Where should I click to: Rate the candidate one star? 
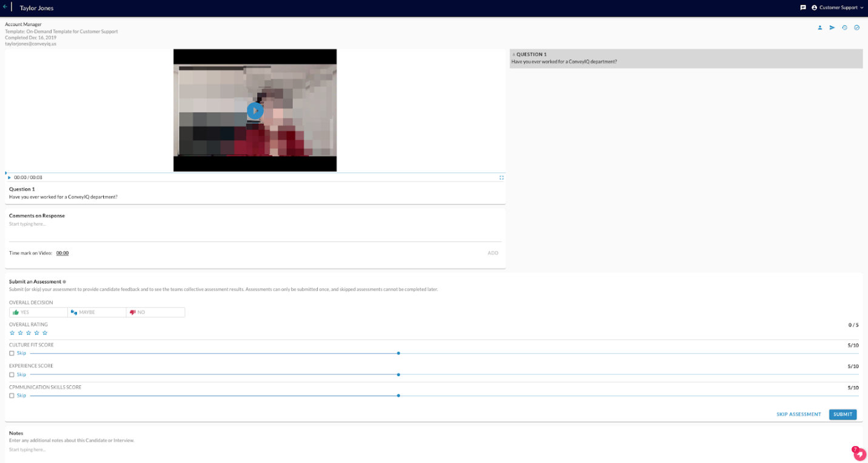tap(12, 333)
